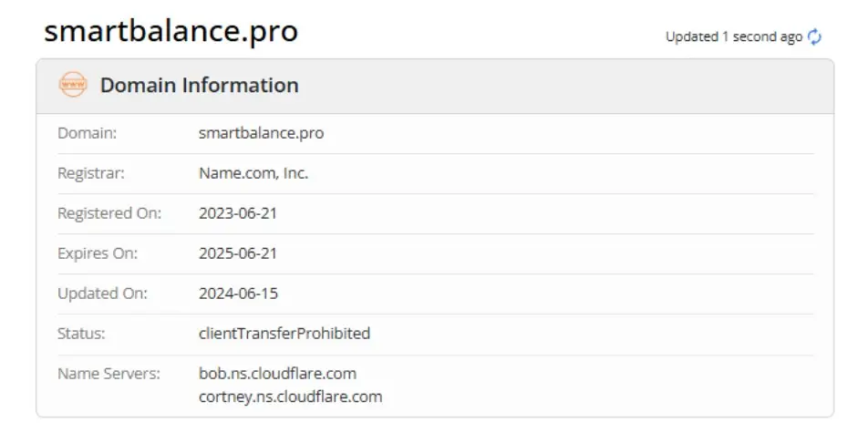Click the "Name Servers:" row label
Screen dimensions: 868x433
pos(108,374)
